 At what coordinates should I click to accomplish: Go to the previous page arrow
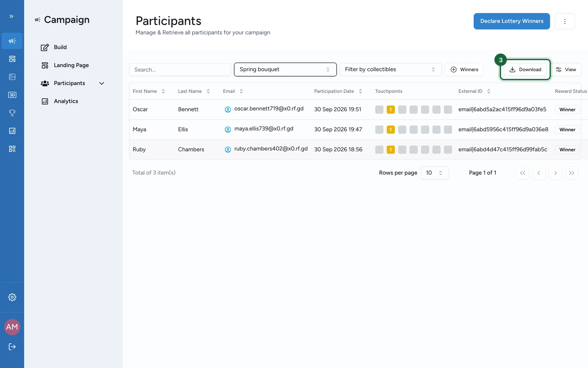pyautogui.click(x=539, y=173)
